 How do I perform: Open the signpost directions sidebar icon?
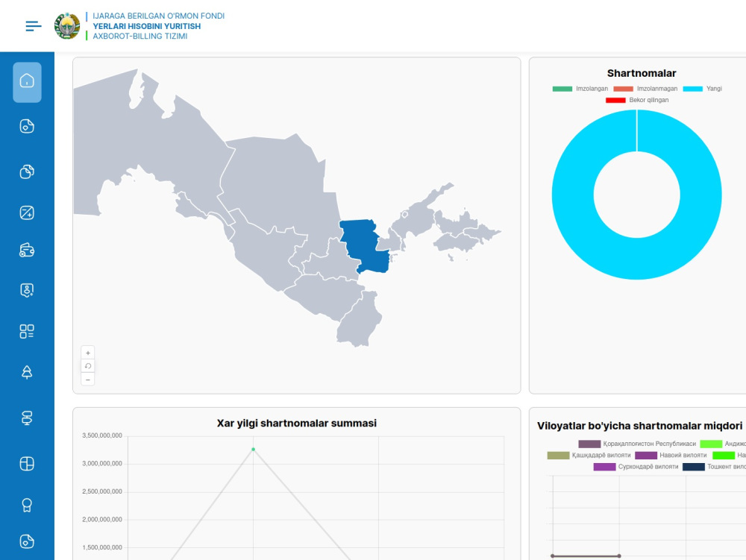click(27, 418)
